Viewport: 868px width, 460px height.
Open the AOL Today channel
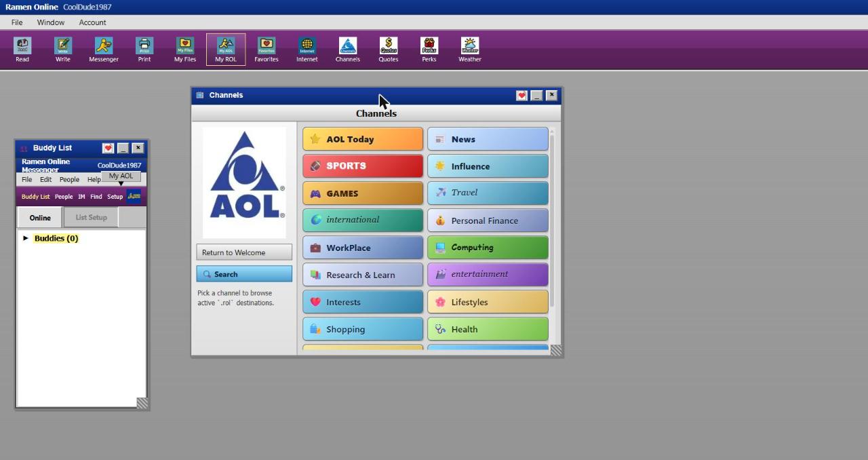[x=363, y=139]
